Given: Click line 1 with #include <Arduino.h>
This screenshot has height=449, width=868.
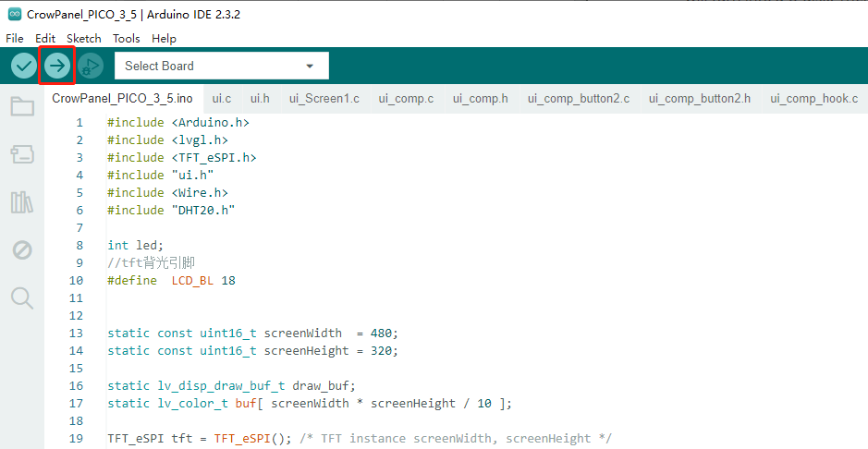Looking at the screenshot, I should click(178, 122).
